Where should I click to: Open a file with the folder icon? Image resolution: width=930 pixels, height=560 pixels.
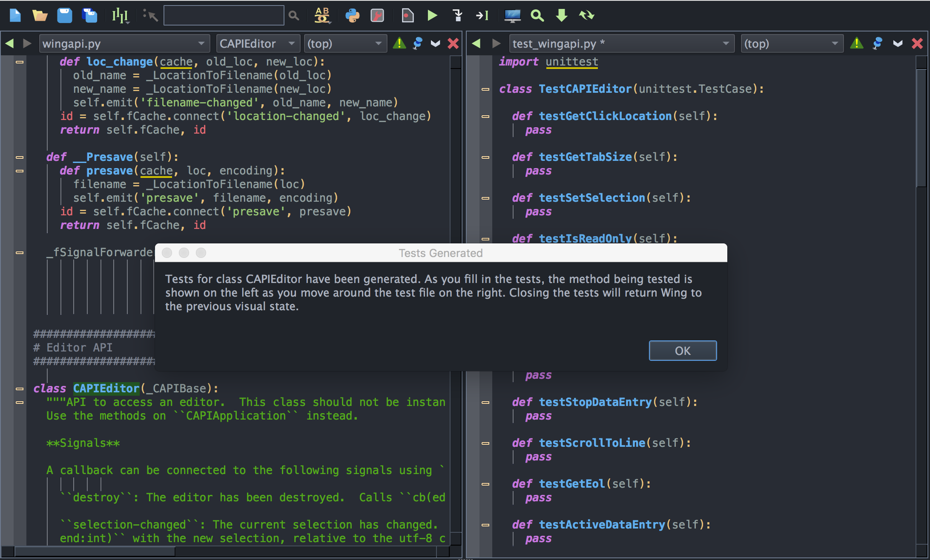pyautogui.click(x=40, y=16)
